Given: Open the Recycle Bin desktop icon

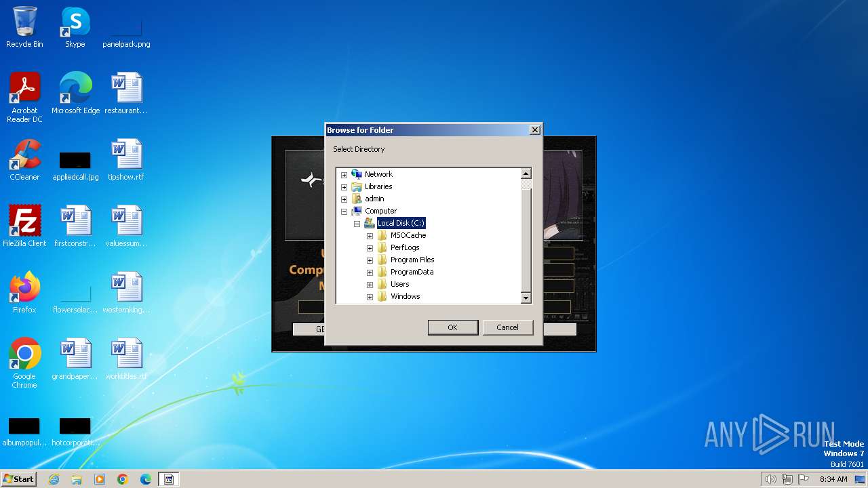Looking at the screenshot, I should coord(24,27).
